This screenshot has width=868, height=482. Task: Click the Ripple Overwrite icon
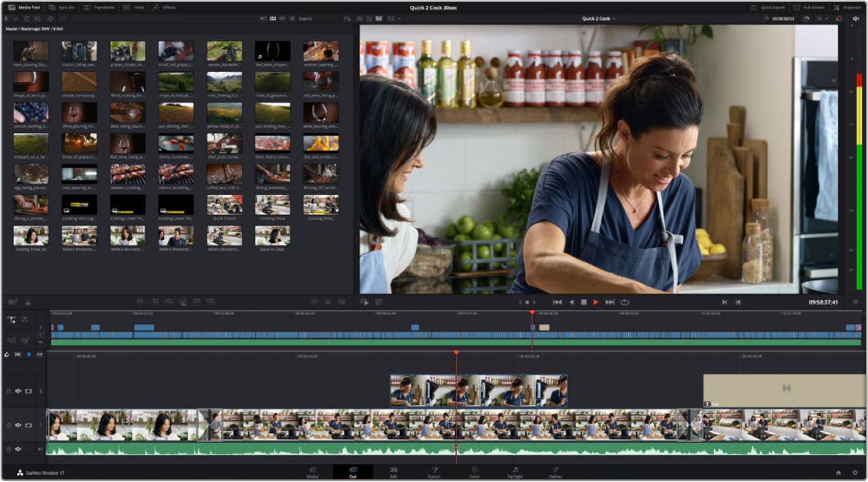tap(168, 301)
